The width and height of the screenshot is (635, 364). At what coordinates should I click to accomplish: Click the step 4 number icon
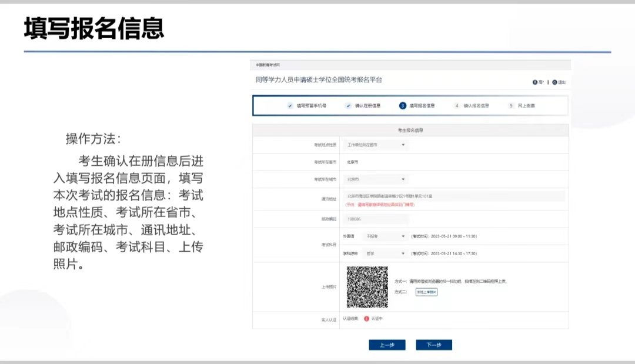click(456, 106)
